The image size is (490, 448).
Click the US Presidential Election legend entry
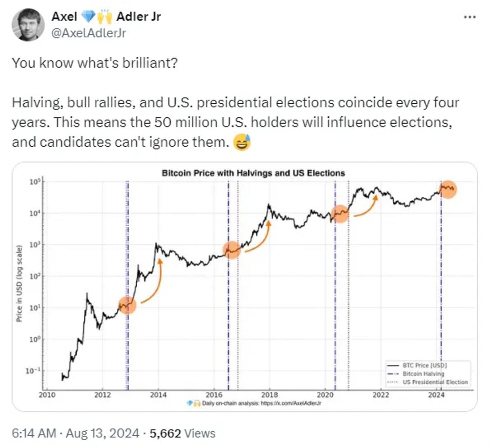click(428, 382)
